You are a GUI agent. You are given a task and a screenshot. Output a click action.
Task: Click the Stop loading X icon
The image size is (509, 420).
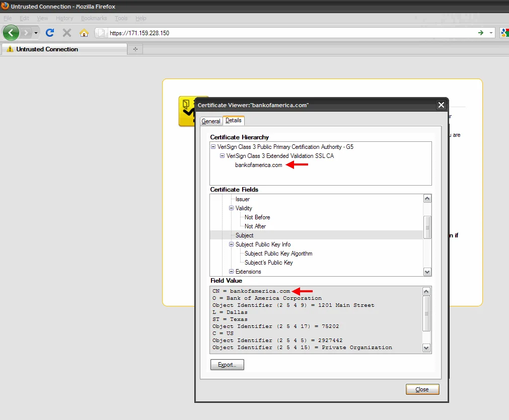(x=67, y=33)
